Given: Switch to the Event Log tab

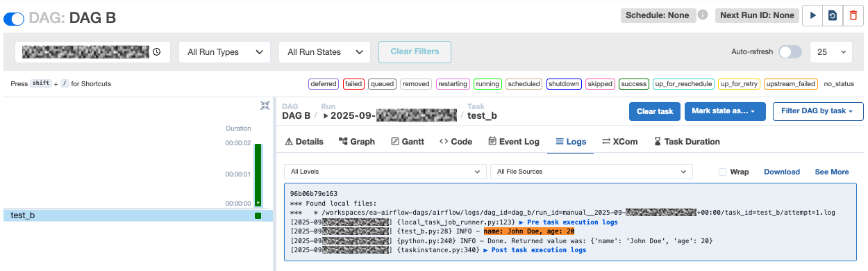Looking at the screenshot, I should [514, 141].
